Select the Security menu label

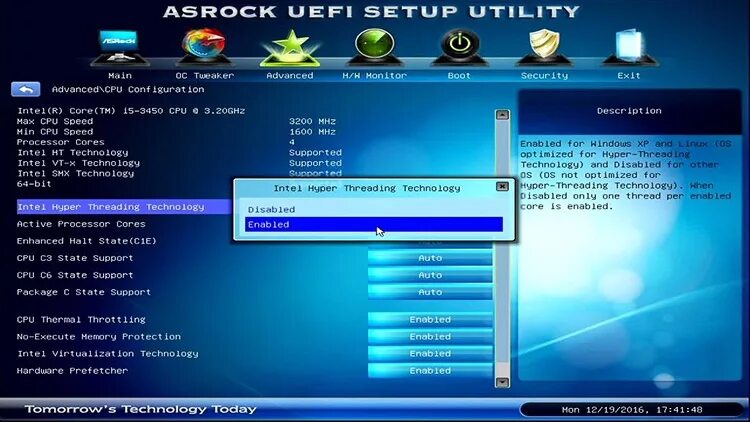(544, 76)
